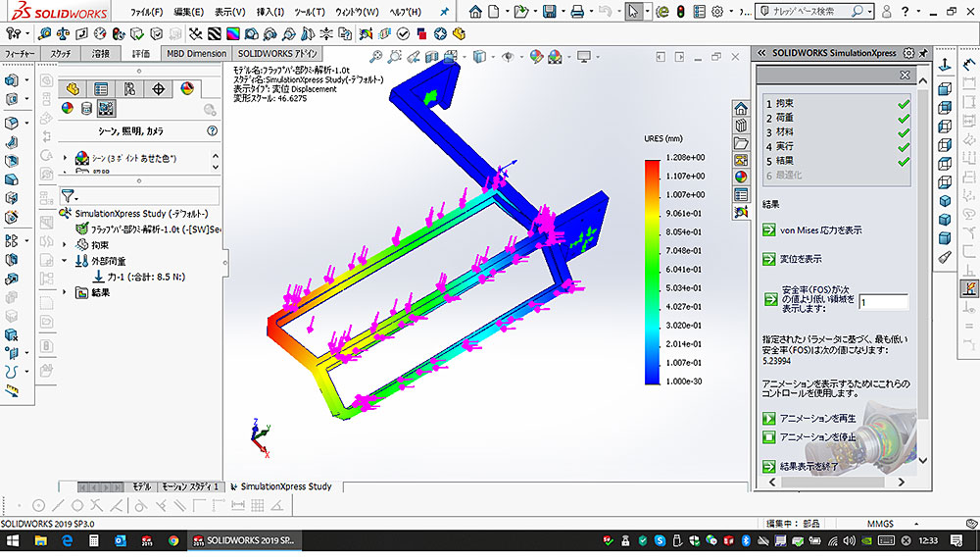980x560 pixels.
Task: Click the FOS value input field
Action: [883, 302]
